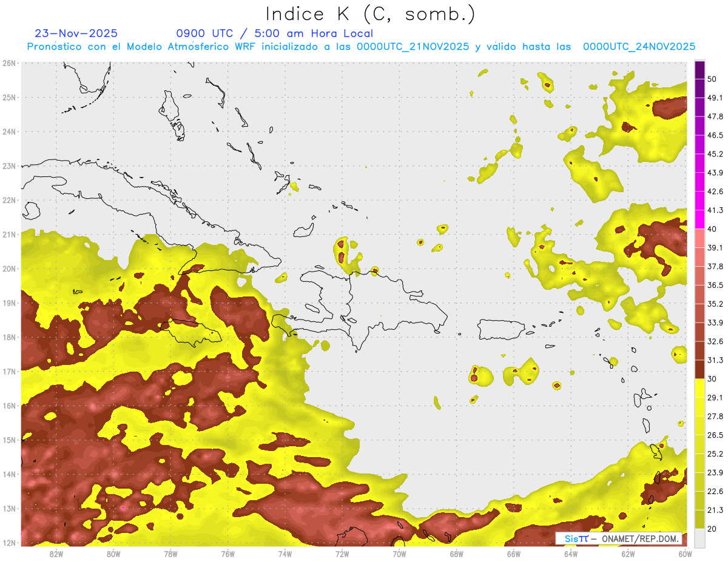Click the colorbar value '31.3'
This screenshot has width=728, height=562.
pyautogui.click(x=715, y=360)
